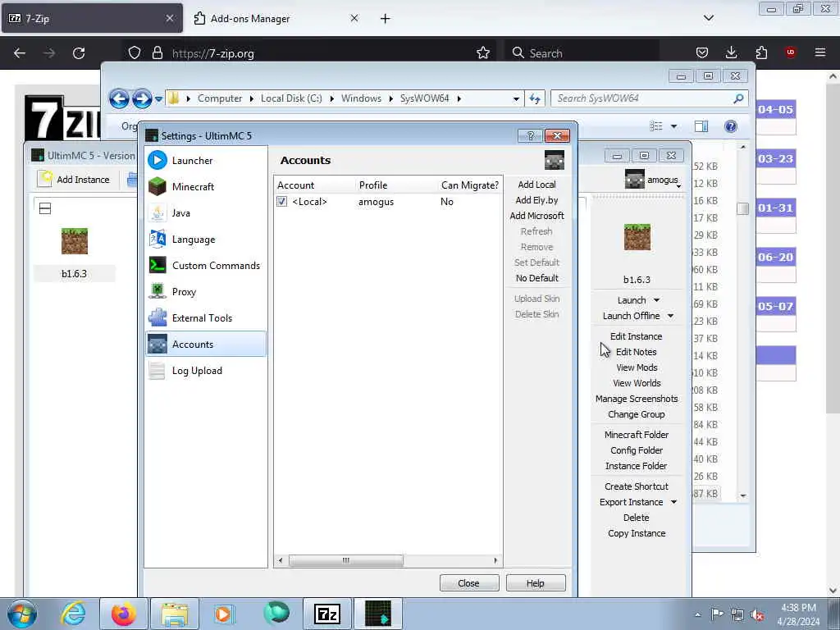The width and height of the screenshot is (840, 630).
Task: Open the Config Folder
Action: pyautogui.click(x=637, y=450)
